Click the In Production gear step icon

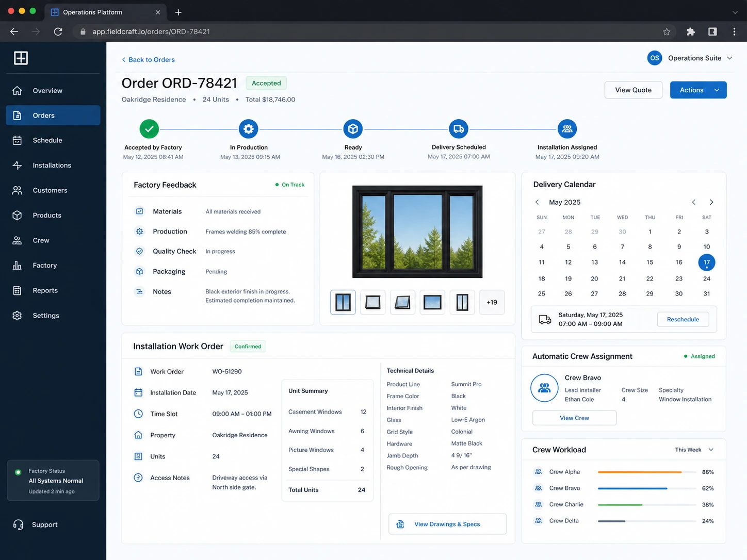click(x=249, y=129)
